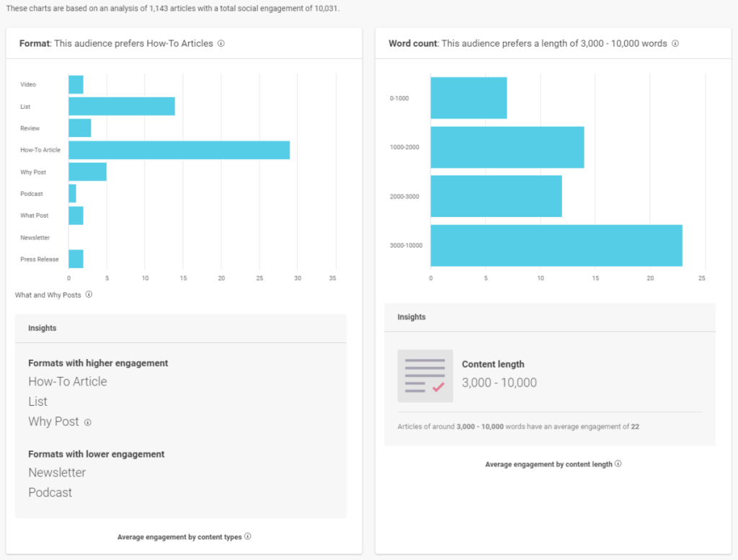Select the Podcast bar in the Format chart
Screen dimensions: 738x560
point(71,193)
